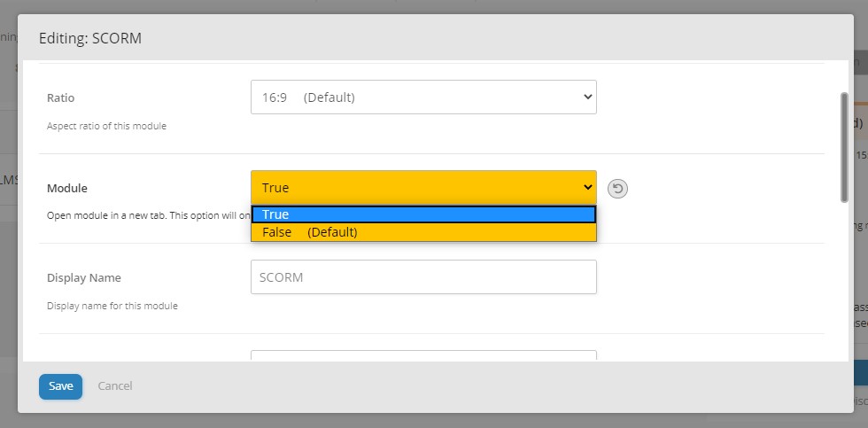Click the Display Name input field
Screen dimensions: 868x428
423,277
